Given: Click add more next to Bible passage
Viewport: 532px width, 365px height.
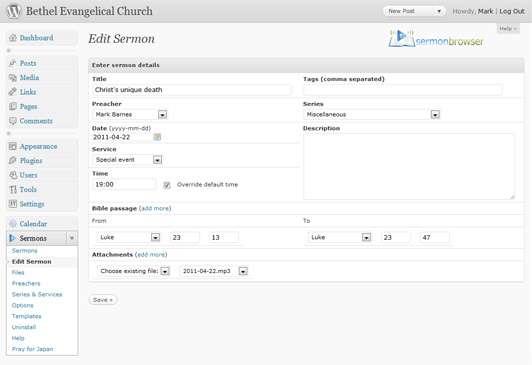Looking at the screenshot, I should tap(155, 208).
